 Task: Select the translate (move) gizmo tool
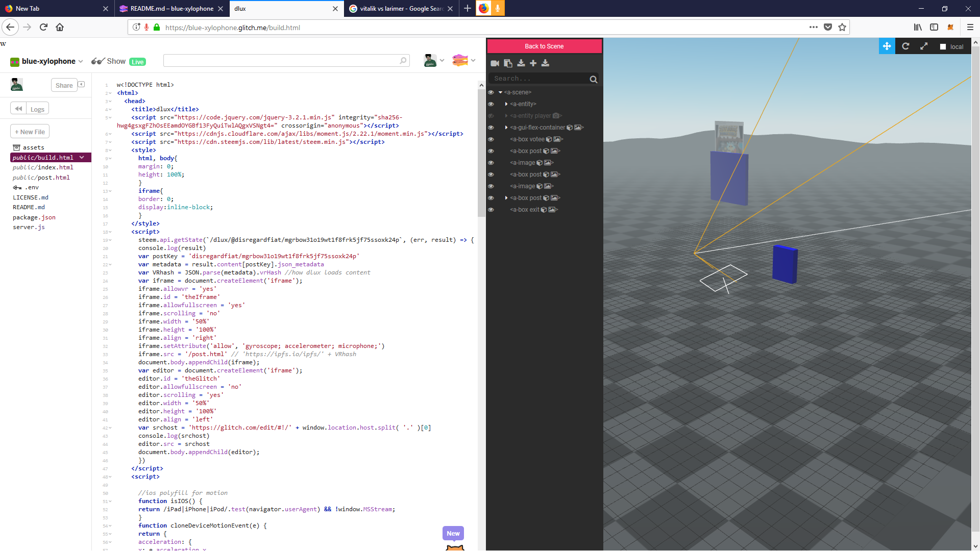click(x=887, y=46)
